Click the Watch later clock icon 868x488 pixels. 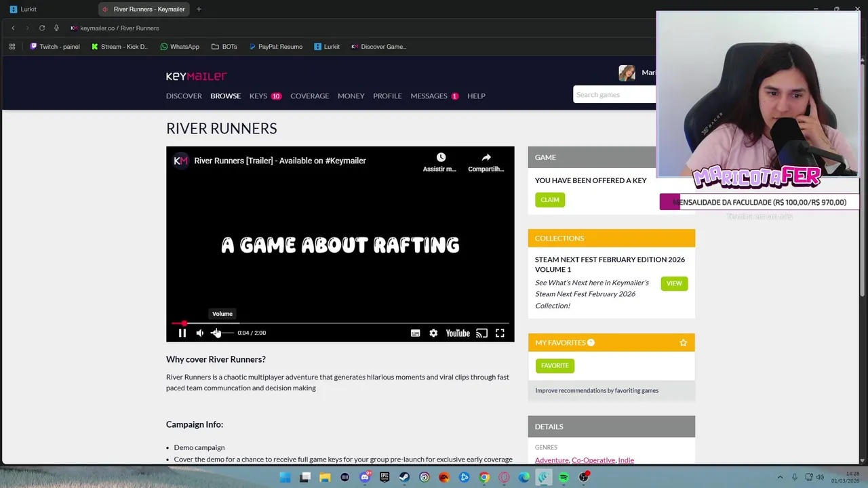(440, 157)
